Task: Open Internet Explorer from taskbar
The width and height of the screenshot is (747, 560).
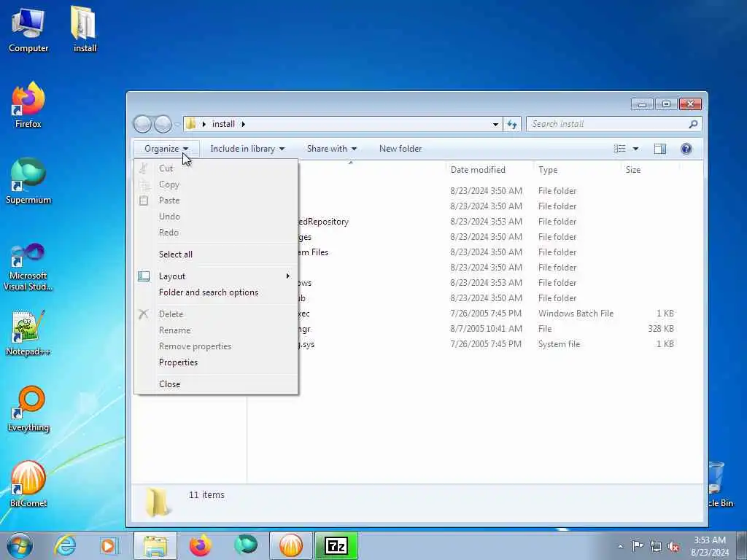Action: (65, 545)
